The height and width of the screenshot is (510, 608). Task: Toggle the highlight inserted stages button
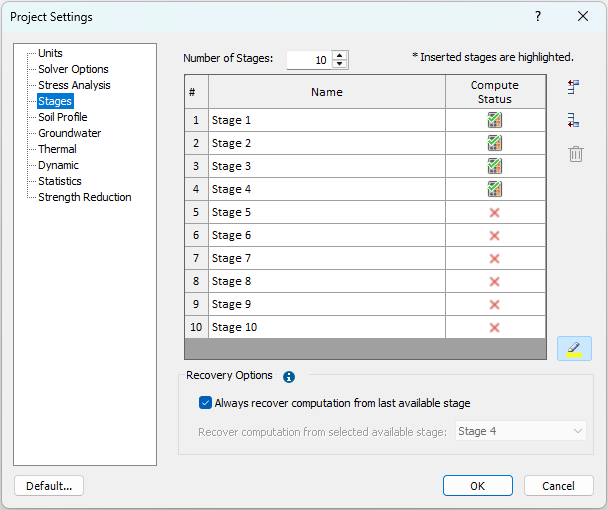pyautogui.click(x=574, y=348)
